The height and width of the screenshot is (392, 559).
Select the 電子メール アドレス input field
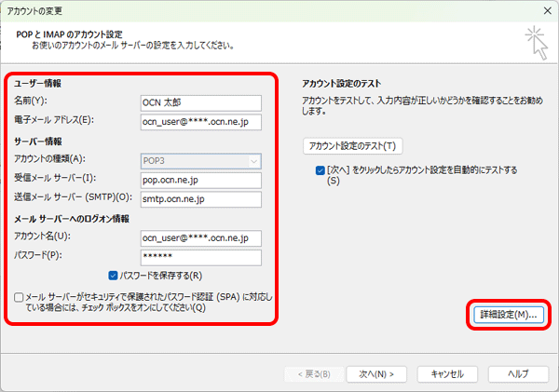point(200,121)
